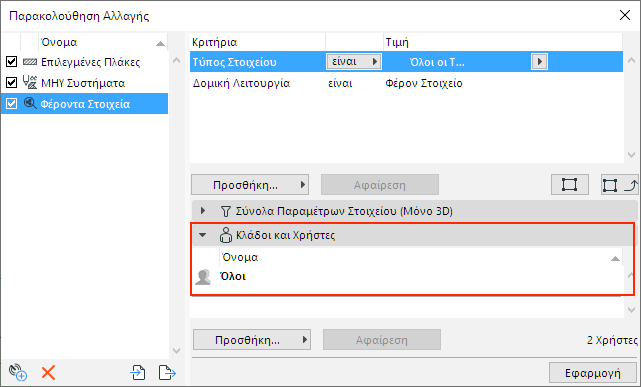The image size is (641, 387).
Task: Close the Παρακολούθηση Αλλαγής dialog
Action: click(x=625, y=16)
